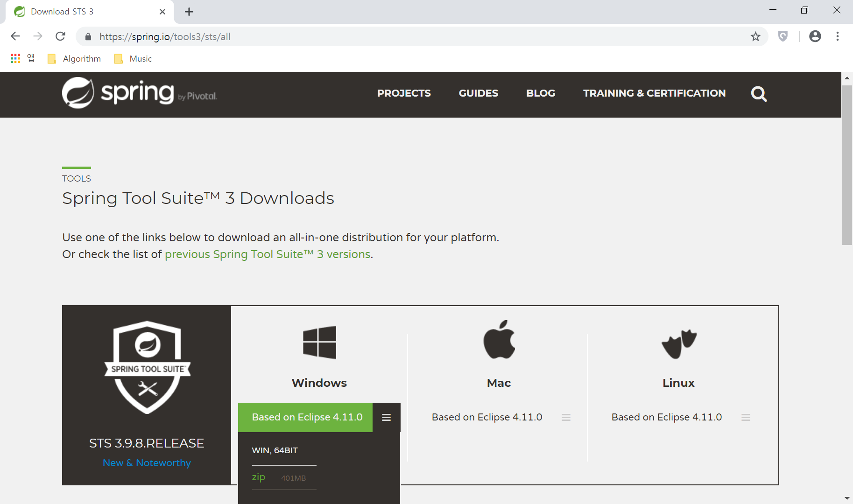Click the padlock site info icon
Viewport: 853px width, 504px height.
click(x=88, y=37)
